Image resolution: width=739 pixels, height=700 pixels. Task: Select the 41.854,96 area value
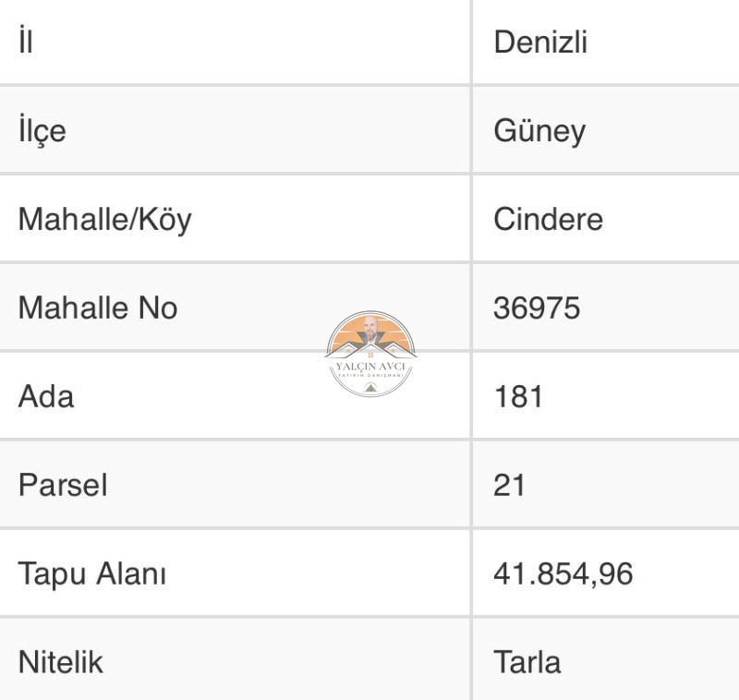pyautogui.click(x=563, y=573)
